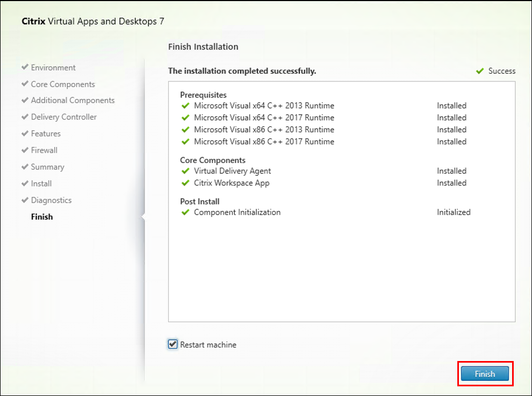The height and width of the screenshot is (396, 532).
Task: Click checkmark icon beside Features
Action: tap(25, 133)
